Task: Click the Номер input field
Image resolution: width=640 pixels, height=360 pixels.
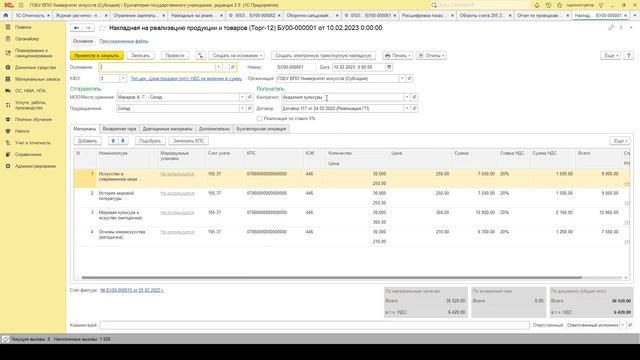Action: 296,67
